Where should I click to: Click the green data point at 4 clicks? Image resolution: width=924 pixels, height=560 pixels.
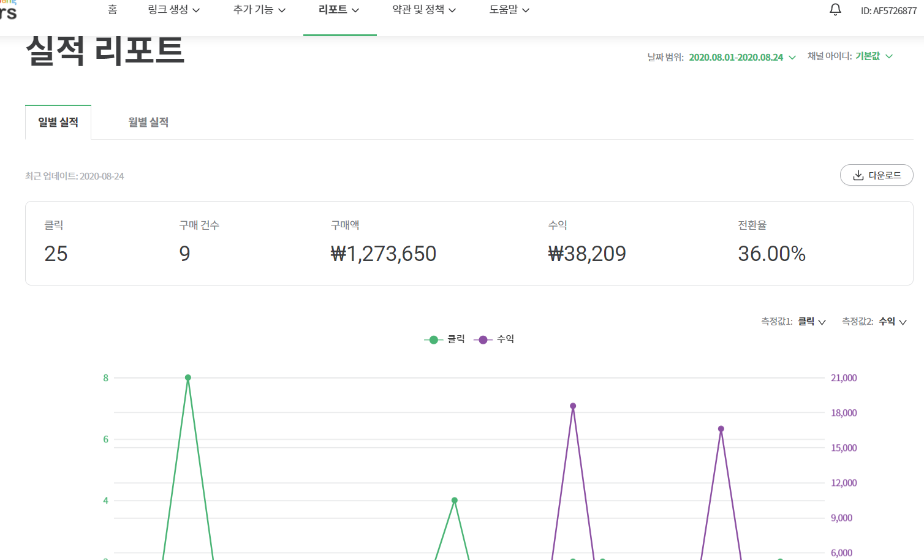coord(455,501)
